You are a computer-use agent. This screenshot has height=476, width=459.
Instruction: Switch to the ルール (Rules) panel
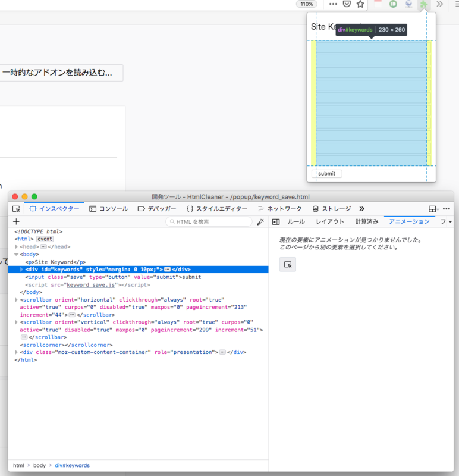coord(296,221)
